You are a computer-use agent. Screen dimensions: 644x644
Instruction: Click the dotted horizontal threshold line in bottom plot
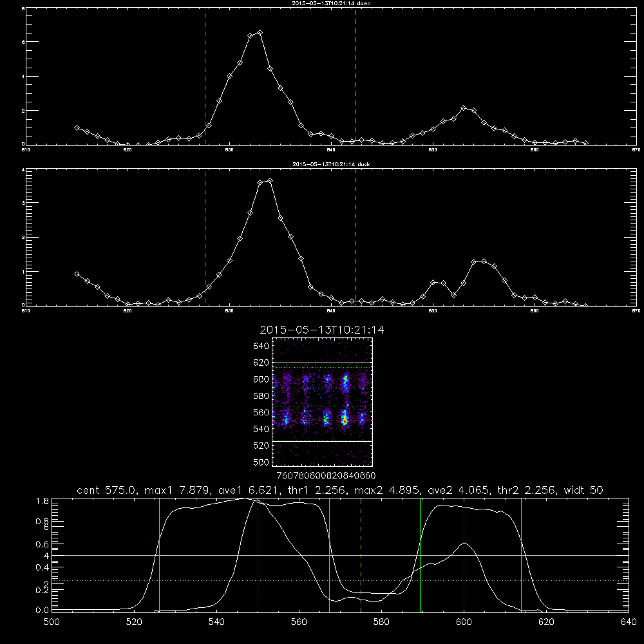coord(340,580)
